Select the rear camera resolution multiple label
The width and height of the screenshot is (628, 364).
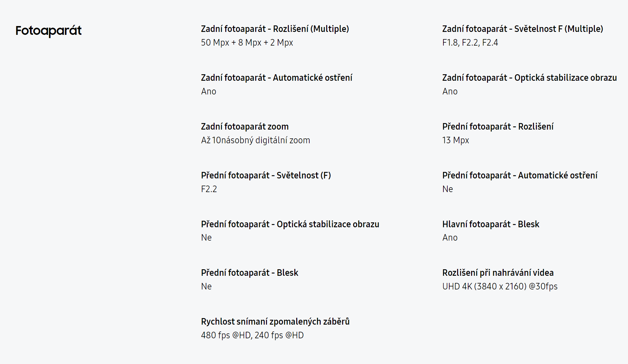pos(275,29)
